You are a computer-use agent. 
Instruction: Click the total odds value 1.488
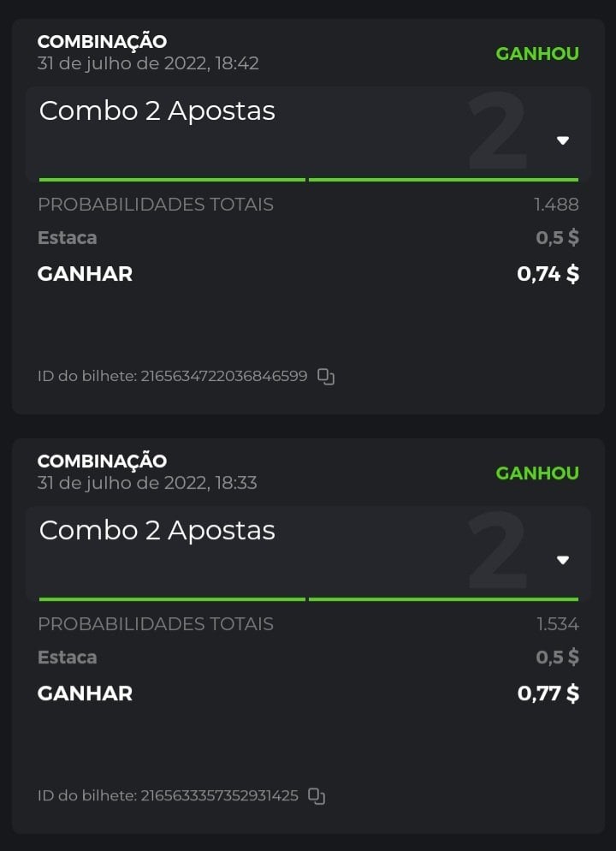point(556,205)
